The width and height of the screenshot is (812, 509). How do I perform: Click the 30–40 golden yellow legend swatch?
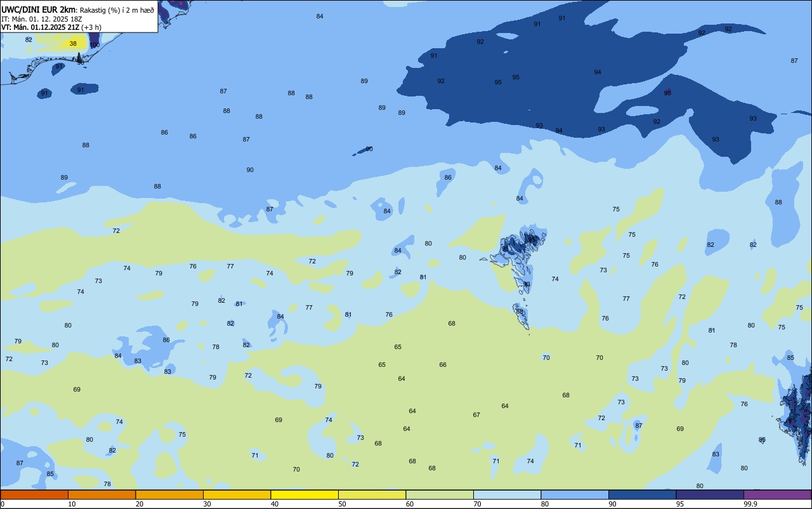coord(237,494)
